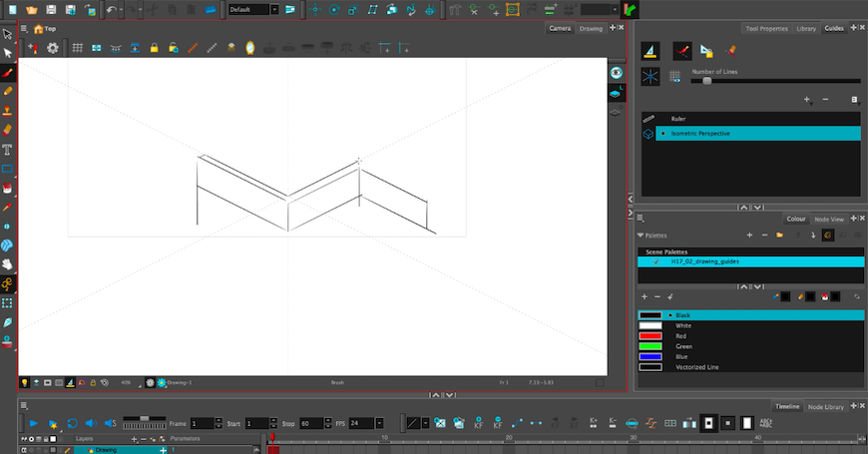The width and height of the screenshot is (868, 454).
Task: Switch to the Node Library tab
Action: [825, 407]
